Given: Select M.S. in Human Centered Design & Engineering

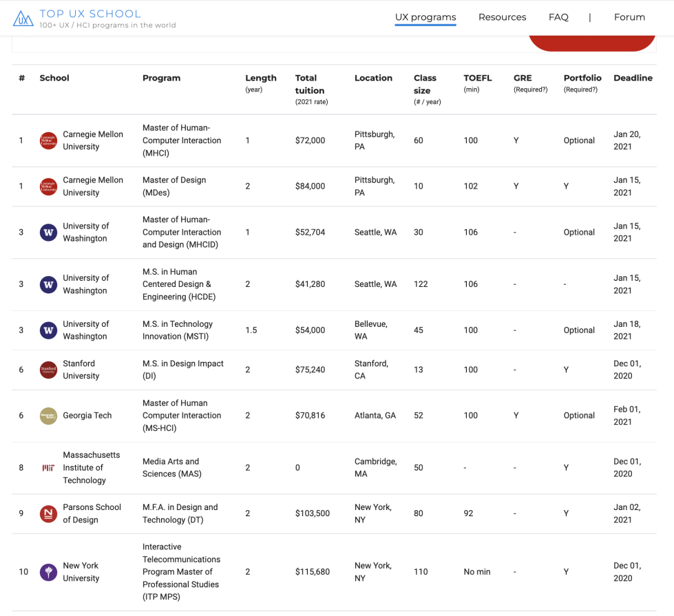Looking at the screenshot, I should [x=179, y=284].
